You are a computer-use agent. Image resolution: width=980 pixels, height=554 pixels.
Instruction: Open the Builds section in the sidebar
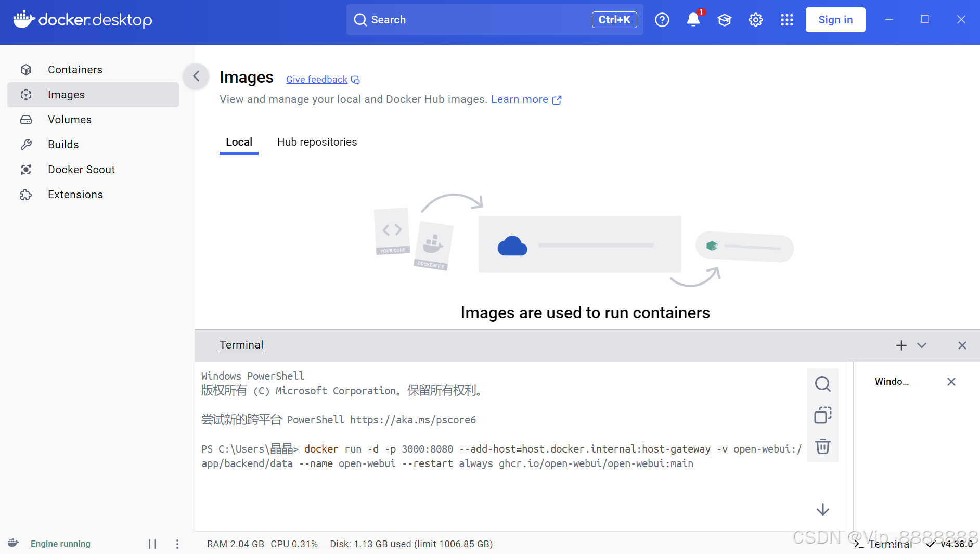point(63,144)
